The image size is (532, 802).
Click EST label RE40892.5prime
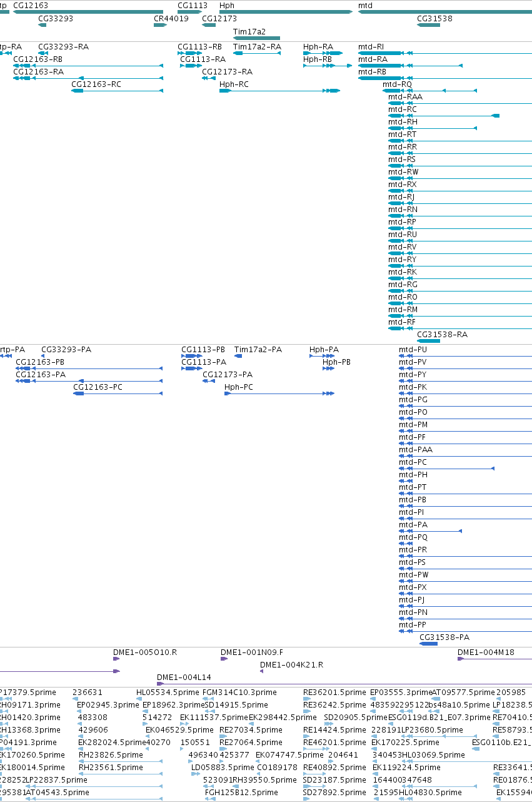(334, 768)
